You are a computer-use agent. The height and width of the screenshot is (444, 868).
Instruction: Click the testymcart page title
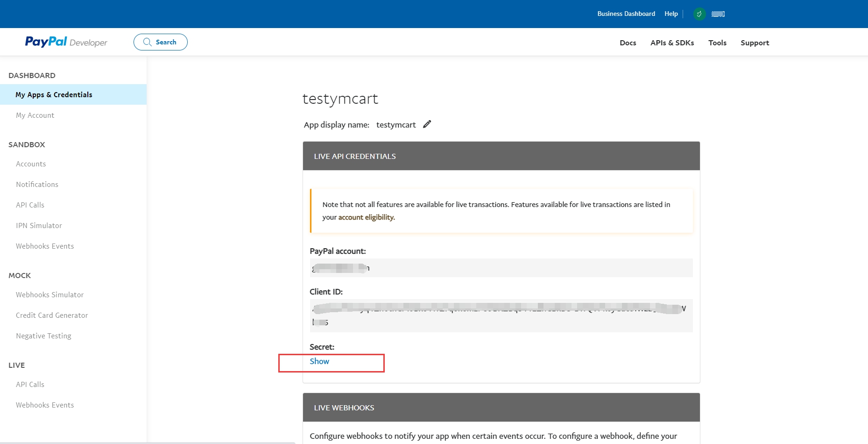point(340,99)
